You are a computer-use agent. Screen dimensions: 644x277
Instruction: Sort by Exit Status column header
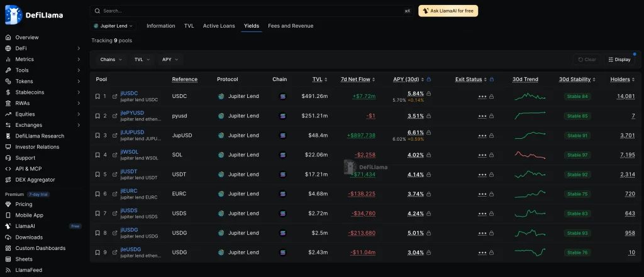470,80
